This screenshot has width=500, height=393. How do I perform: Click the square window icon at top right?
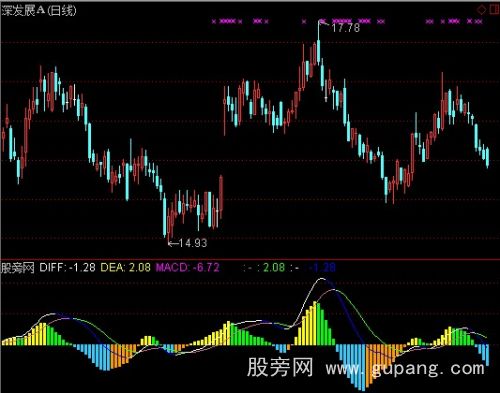495,9
